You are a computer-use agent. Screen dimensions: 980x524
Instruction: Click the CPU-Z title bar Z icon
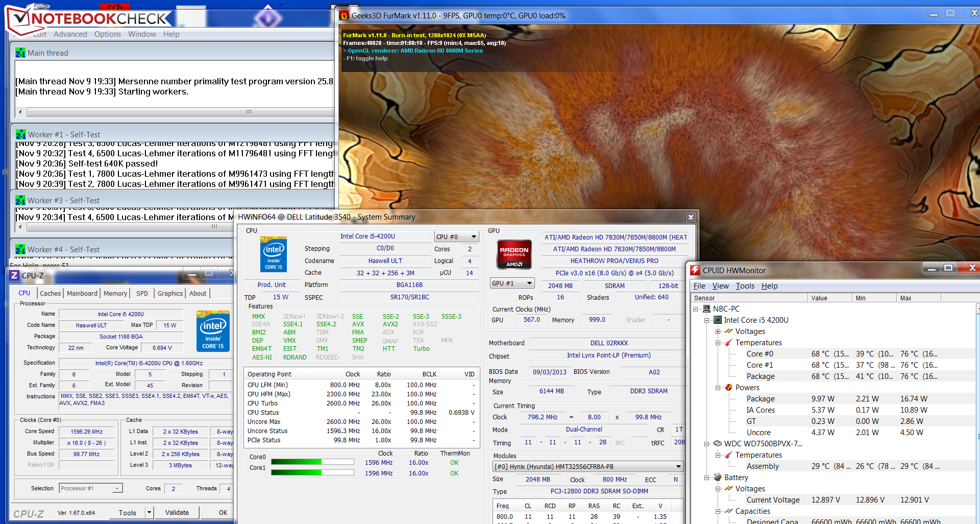[x=14, y=275]
